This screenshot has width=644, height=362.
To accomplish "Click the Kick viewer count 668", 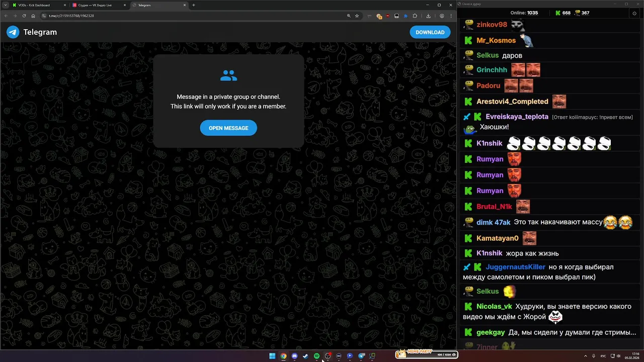I will click(x=562, y=13).
